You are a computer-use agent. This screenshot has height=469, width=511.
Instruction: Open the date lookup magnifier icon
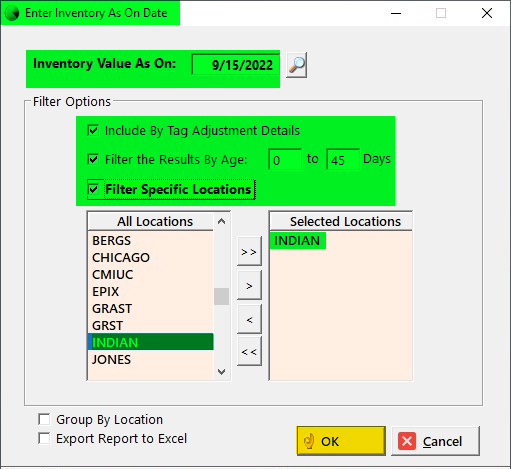tap(297, 65)
